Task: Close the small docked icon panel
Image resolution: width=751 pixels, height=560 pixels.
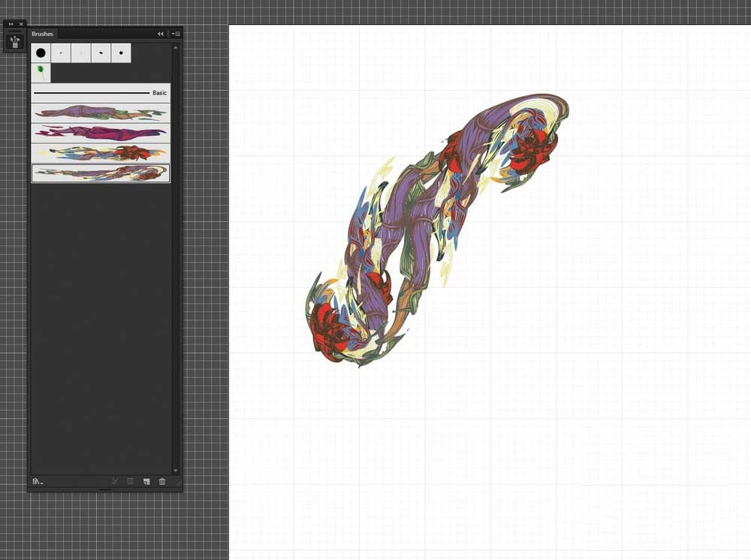Action: [x=21, y=24]
